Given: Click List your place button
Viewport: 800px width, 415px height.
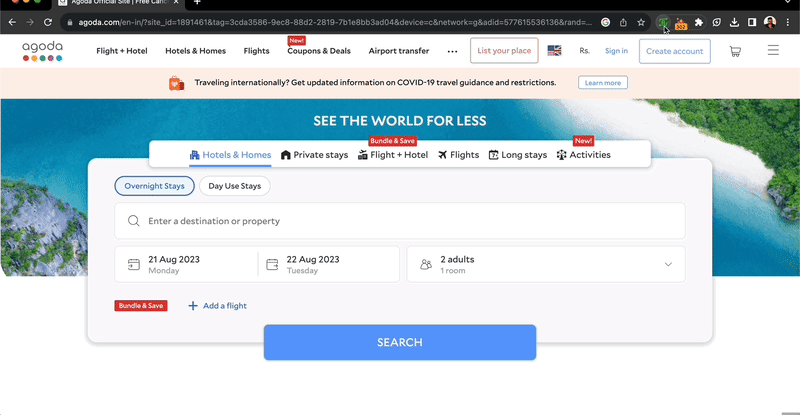Looking at the screenshot, I should 504,51.
